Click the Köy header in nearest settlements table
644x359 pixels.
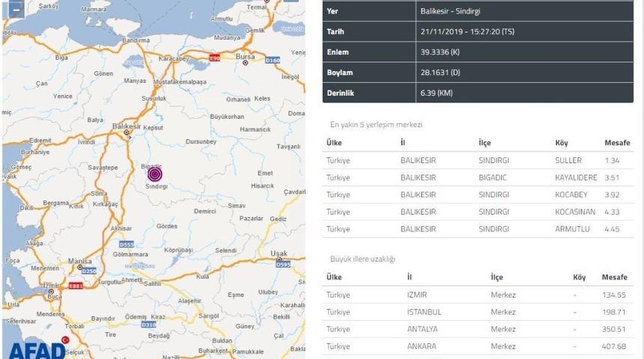(562, 143)
